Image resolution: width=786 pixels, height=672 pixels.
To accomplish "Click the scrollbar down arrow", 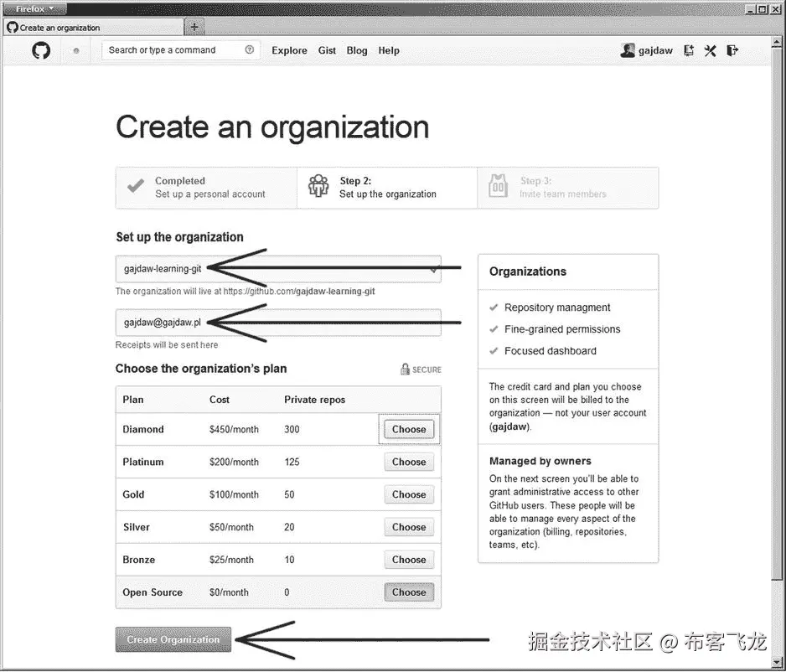I will tap(778, 662).
